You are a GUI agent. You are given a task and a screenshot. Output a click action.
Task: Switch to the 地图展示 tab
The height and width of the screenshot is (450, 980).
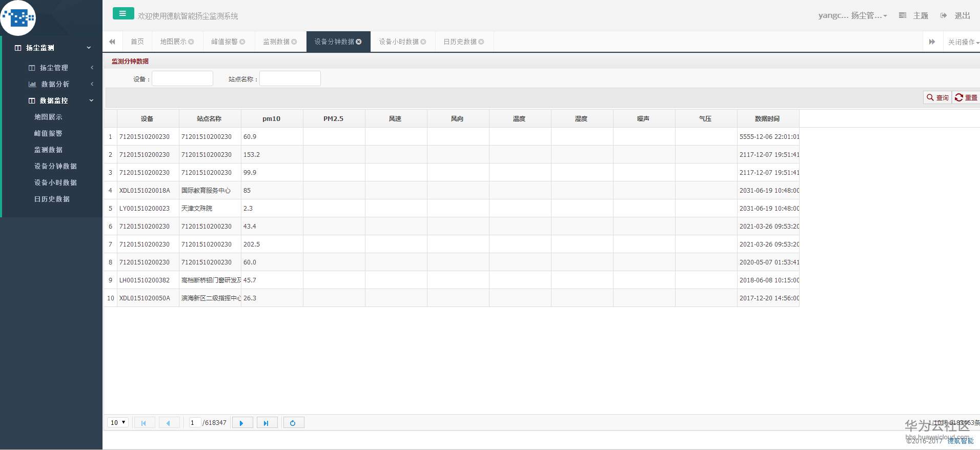pos(173,42)
